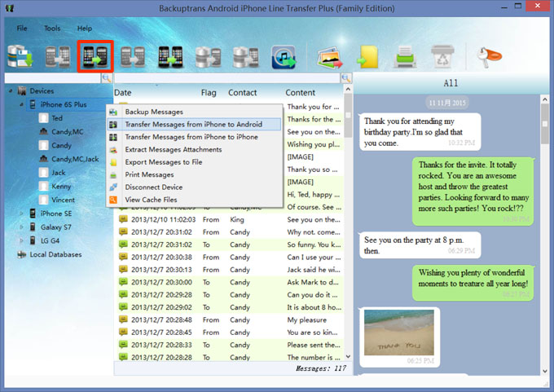The height and width of the screenshot is (392, 554).
Task: Sort messages by Date column header
Action: [122, 93]
